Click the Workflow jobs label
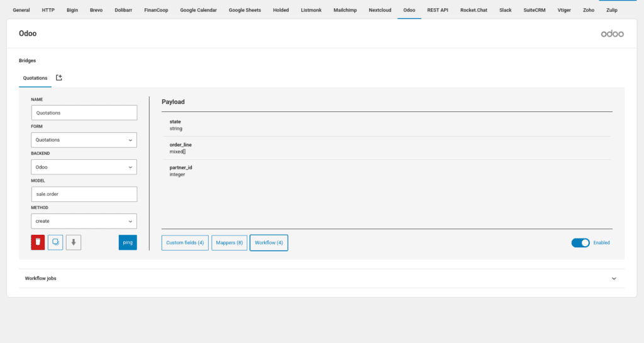The height and width of the screenshot is (343, 644). (41, 279)
